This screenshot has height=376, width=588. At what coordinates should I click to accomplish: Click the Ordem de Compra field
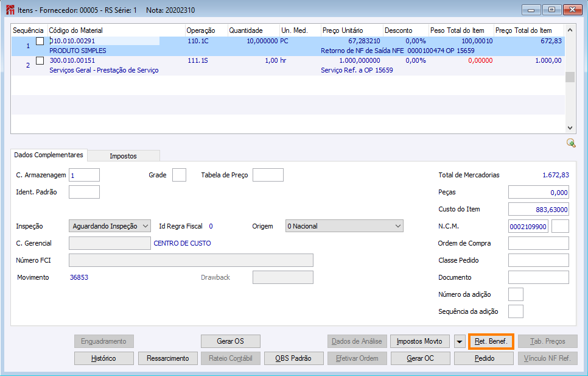click(539, 243)
